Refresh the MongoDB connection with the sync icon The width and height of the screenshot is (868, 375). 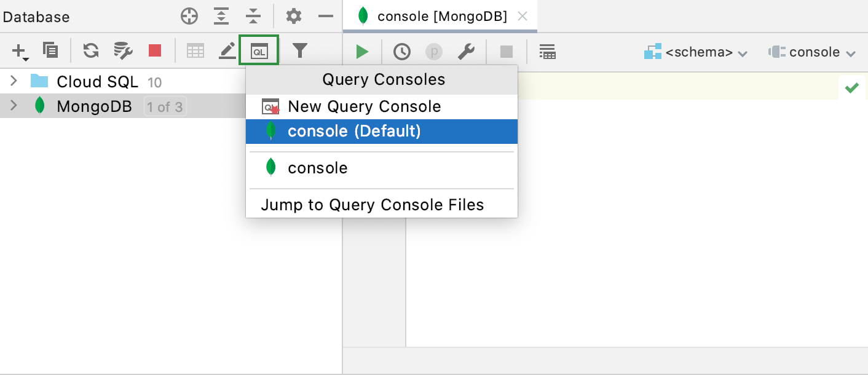click(x=91, y=50)
